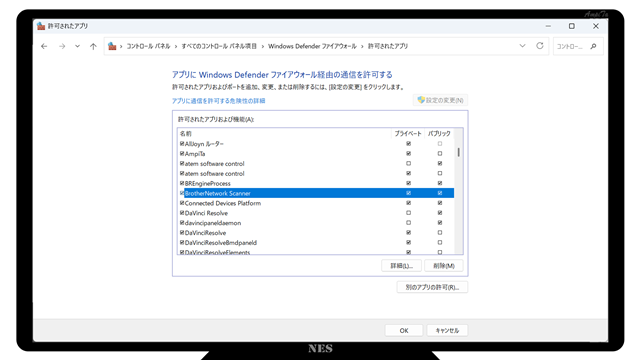Screen dimensions: 640x360
Task: Select the AmpiTa entry
Action: (x=195, y=154)
